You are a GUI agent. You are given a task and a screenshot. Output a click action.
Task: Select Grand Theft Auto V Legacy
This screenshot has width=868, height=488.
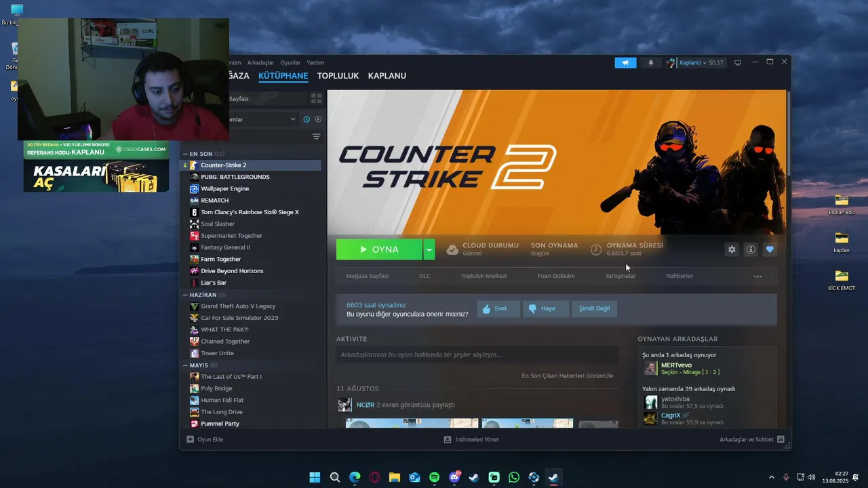252,306
